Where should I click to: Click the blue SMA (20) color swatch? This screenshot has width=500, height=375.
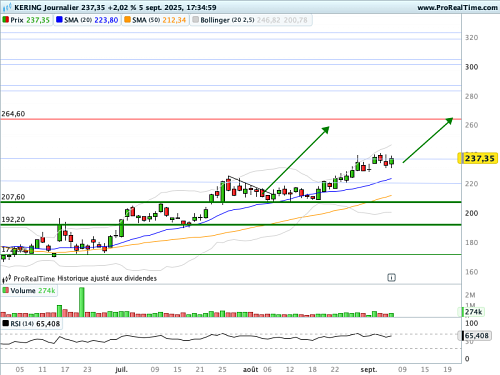59,20
